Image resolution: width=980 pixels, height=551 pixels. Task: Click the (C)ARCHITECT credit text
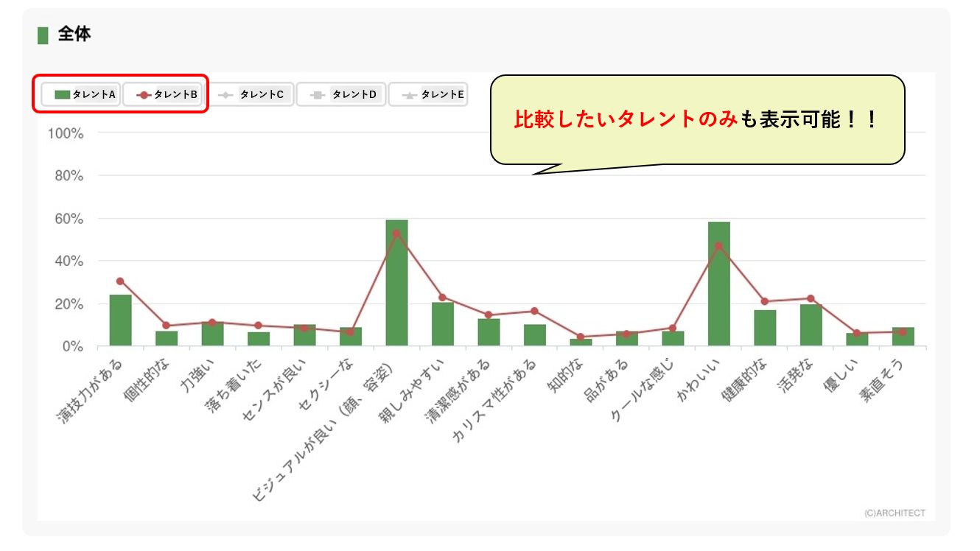tap(895, 513)
